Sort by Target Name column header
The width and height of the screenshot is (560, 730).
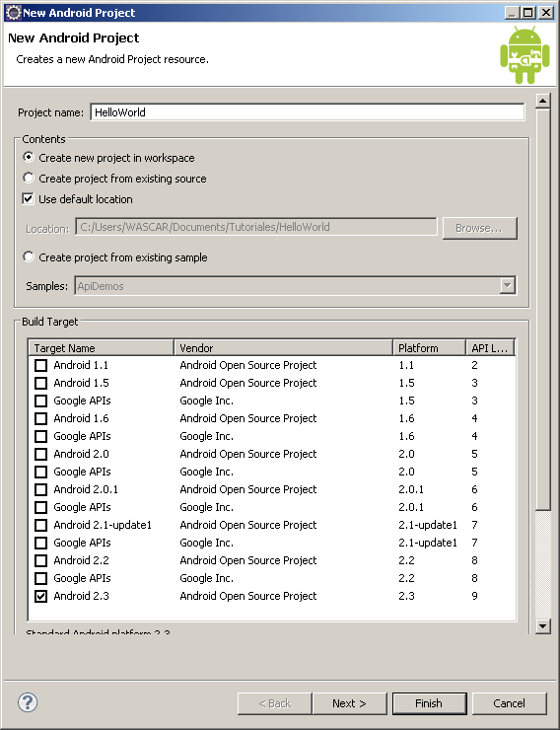(101, 348)
